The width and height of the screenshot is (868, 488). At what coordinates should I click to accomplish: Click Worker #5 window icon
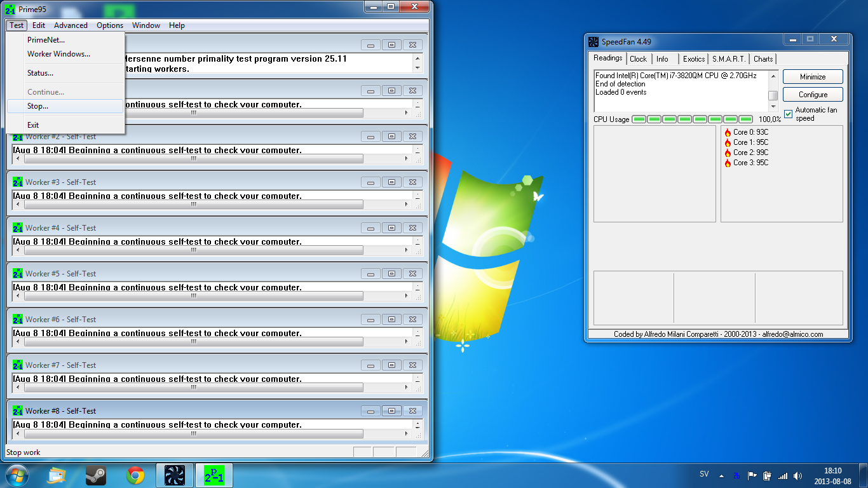[x=18, y=274]
